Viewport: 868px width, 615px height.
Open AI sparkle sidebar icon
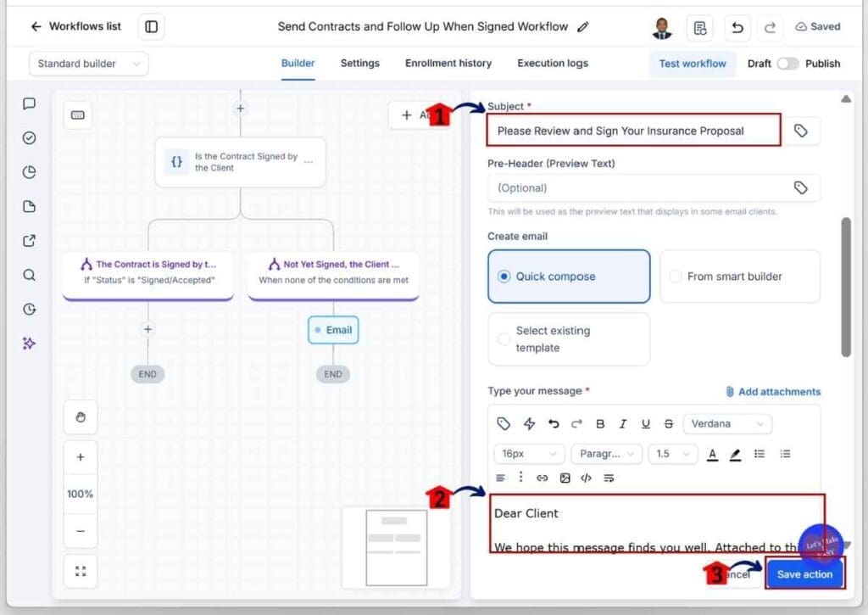point(30,344)
